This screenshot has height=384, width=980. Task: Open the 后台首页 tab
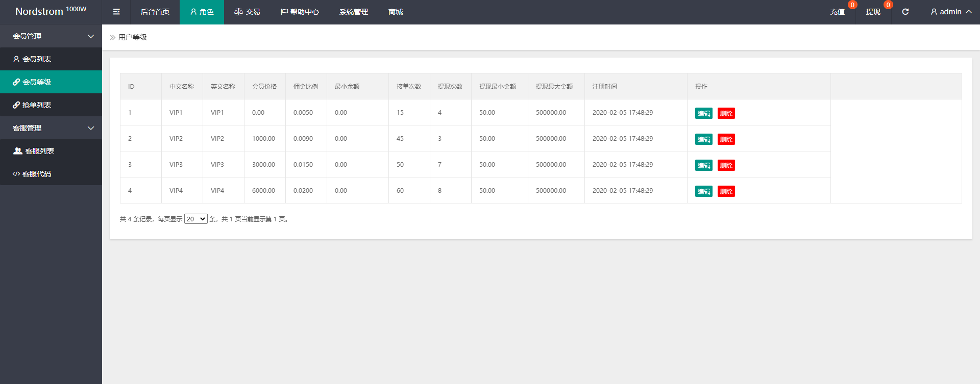(x=155, y=12)
